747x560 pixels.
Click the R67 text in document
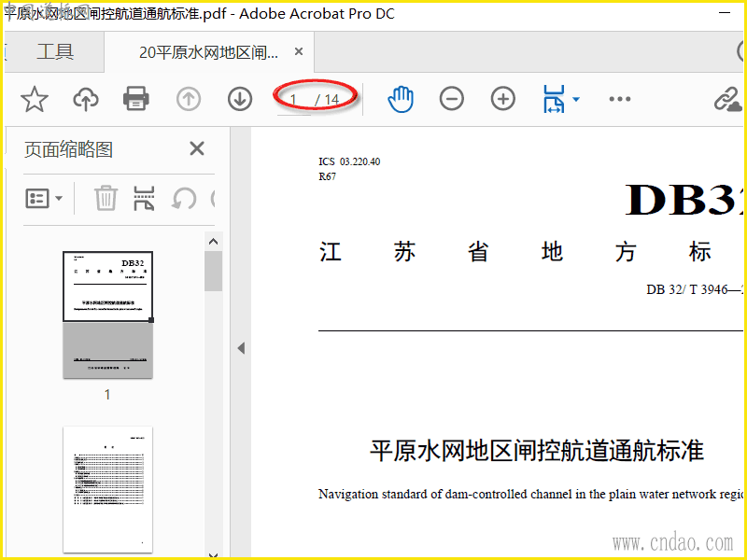(x=328, y=176)
